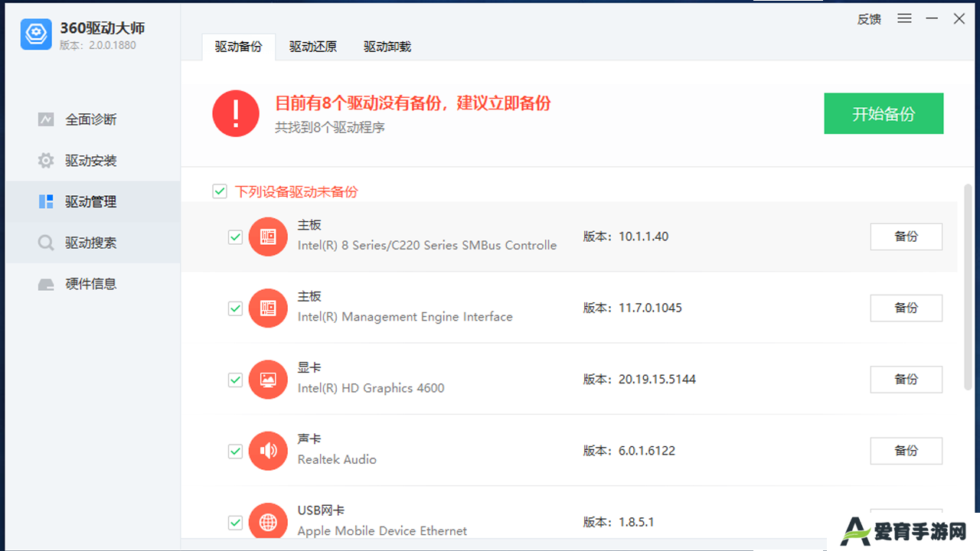
Task: Click version text 11.7.0.1045
Action: 650,308
